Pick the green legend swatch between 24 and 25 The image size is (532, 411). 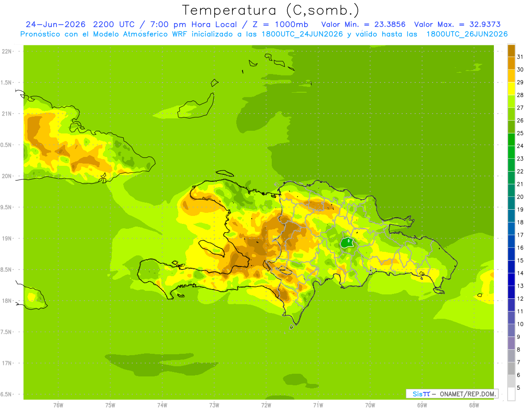(x=511, y=139)
